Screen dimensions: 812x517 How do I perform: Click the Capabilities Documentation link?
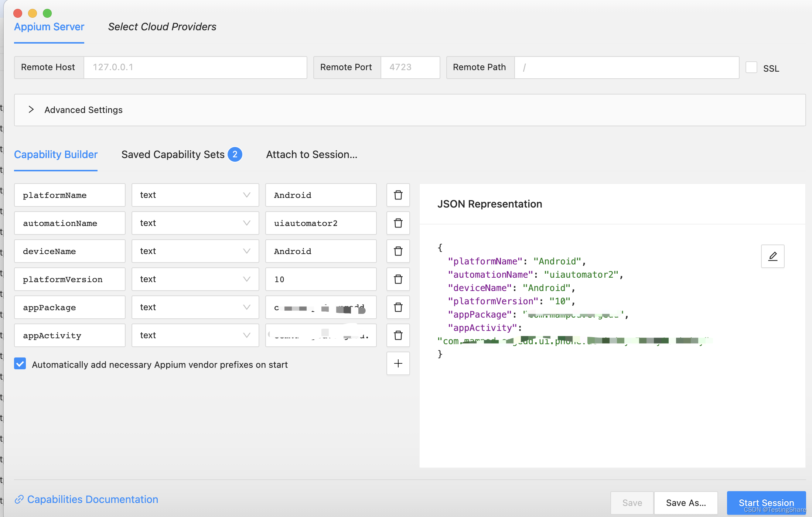(92, 499)
